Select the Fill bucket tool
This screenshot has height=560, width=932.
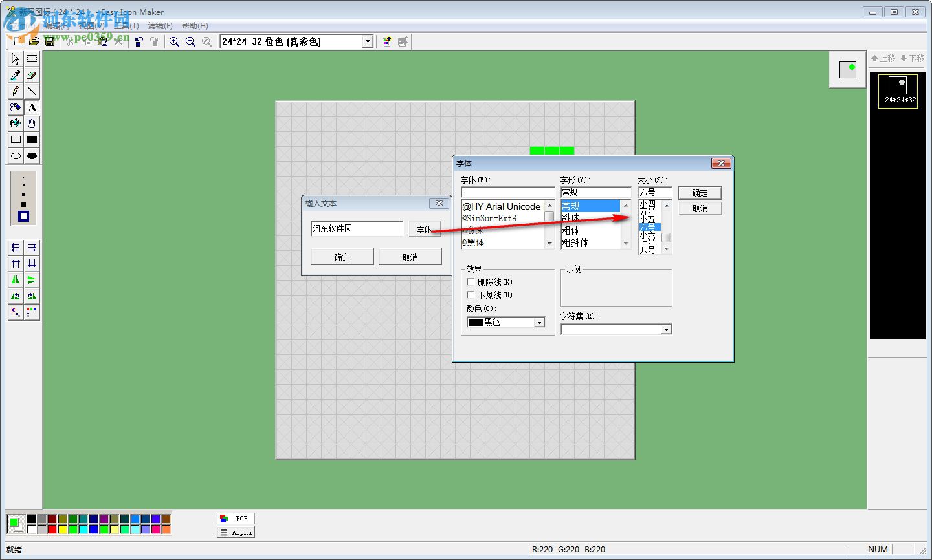tap(15, 124)
